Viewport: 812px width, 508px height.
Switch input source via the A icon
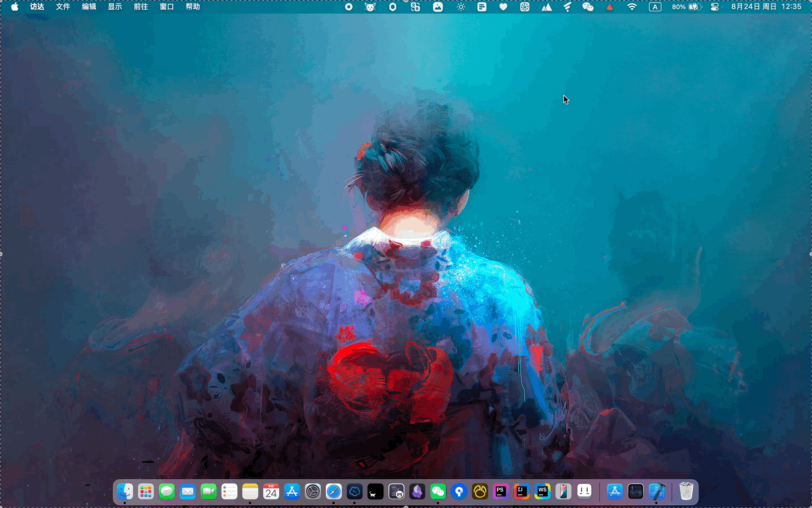[655, 7]
